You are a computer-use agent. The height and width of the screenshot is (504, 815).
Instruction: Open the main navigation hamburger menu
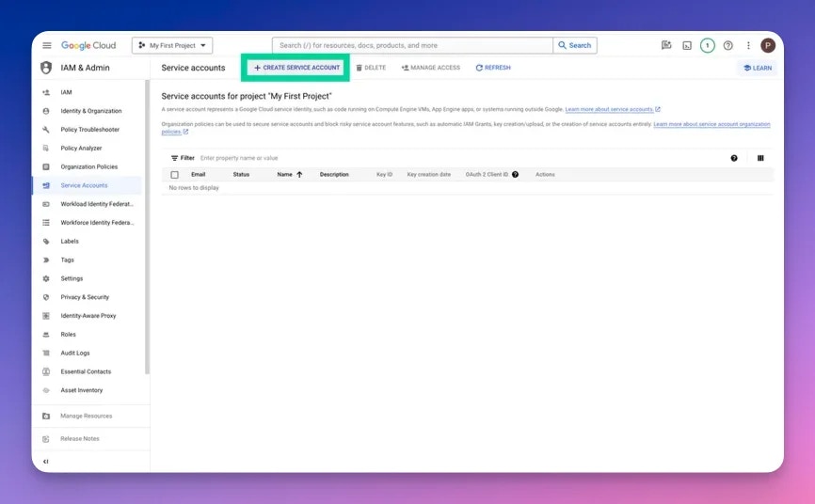coord(47,45)
